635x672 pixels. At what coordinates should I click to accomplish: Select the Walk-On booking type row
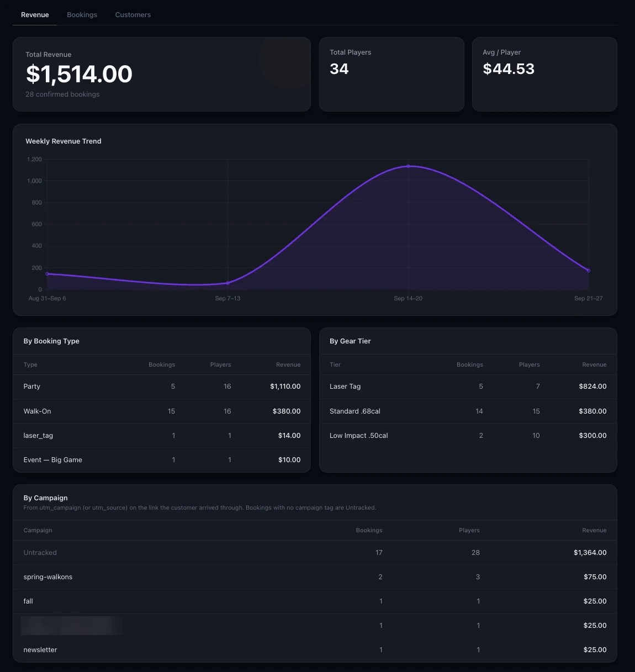162,411
